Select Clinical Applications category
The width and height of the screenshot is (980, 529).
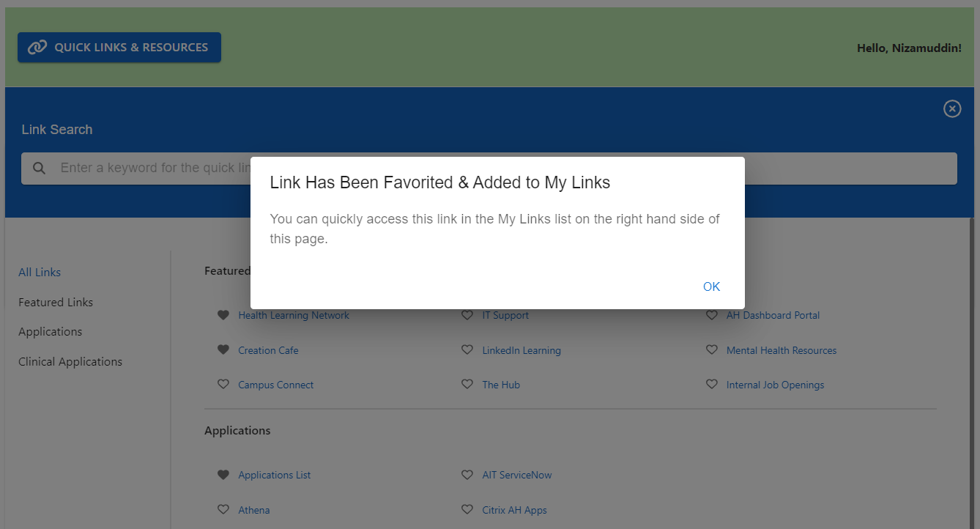[x=70, y=362]
